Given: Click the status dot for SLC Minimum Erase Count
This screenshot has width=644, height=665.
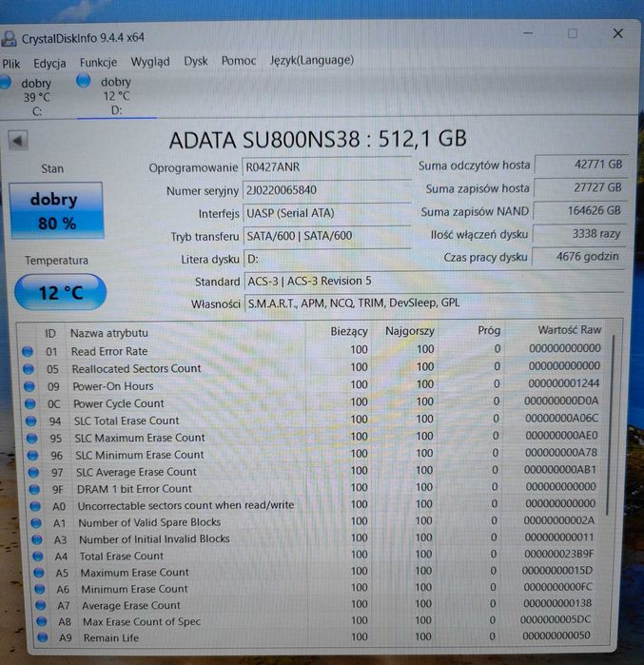Looking at the screenshot, I should click(x=32, y=456).
